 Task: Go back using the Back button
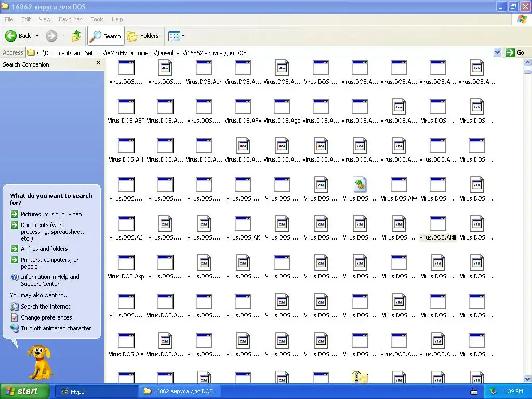point(18,36)
